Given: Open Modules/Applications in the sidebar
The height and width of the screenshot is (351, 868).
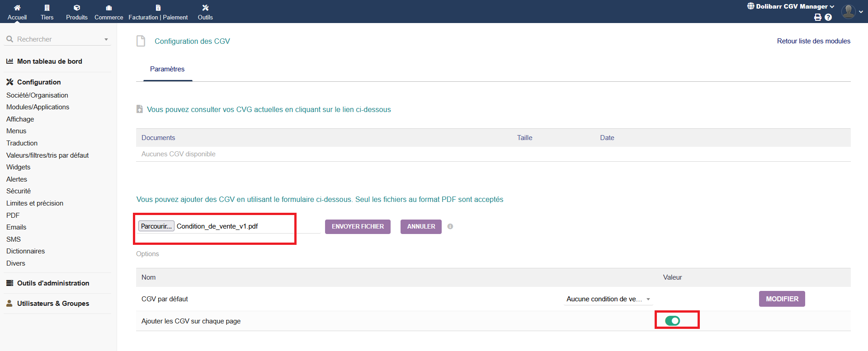Looking at the screenshot, I should tap(38, 107).
